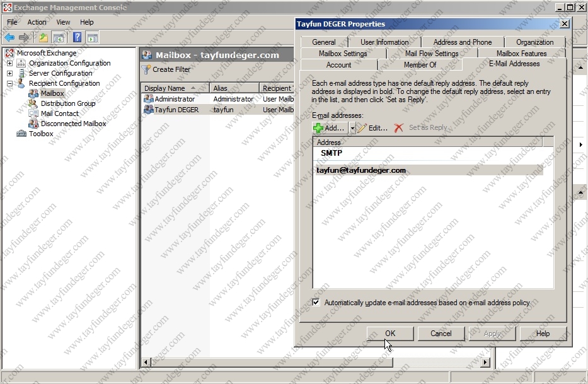The width and height of the screenshot is (588, 384).
Task: Click the Apply button
Action: 492,334
